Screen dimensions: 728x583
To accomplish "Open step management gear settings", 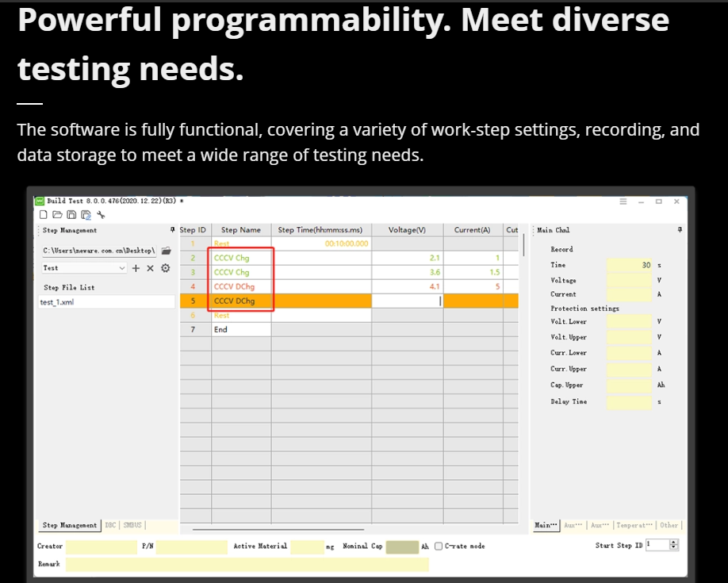I will [166, 268].
